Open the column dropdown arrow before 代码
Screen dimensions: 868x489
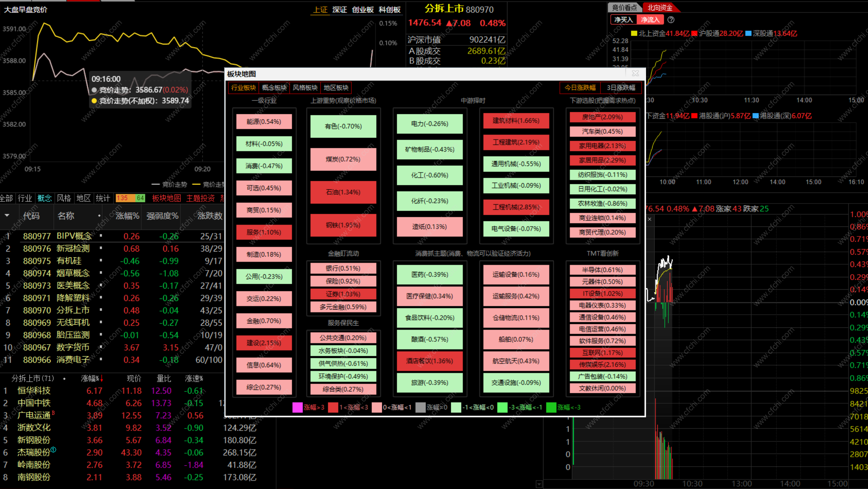[x=7, y=216]
